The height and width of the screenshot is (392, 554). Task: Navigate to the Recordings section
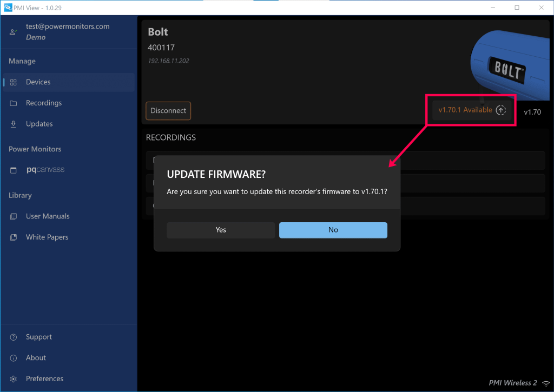[44, 103]
